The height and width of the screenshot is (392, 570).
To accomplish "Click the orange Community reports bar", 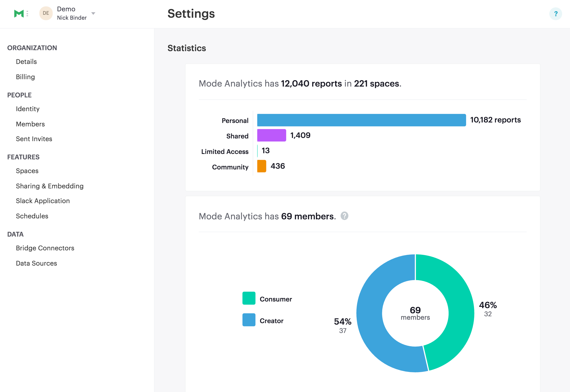I will [x=262, y=166].
